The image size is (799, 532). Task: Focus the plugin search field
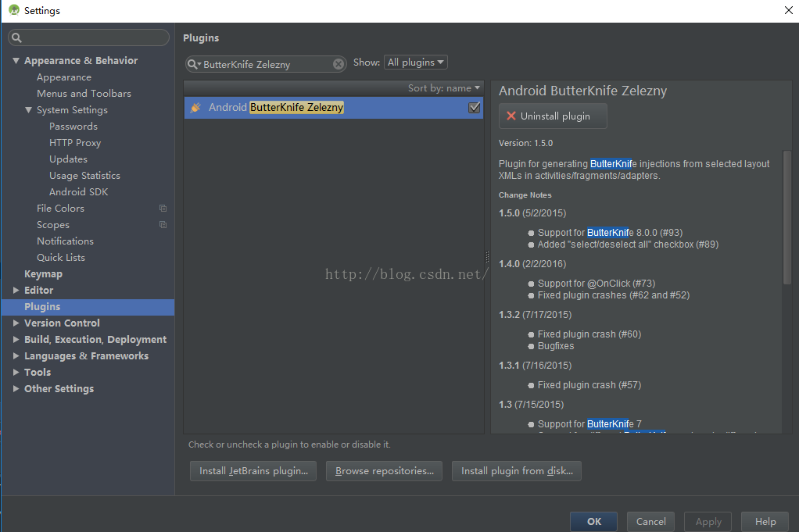(265, 64)
